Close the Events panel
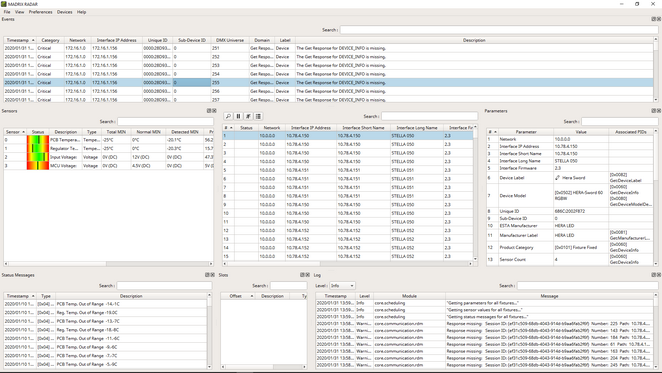 [659, 19]
